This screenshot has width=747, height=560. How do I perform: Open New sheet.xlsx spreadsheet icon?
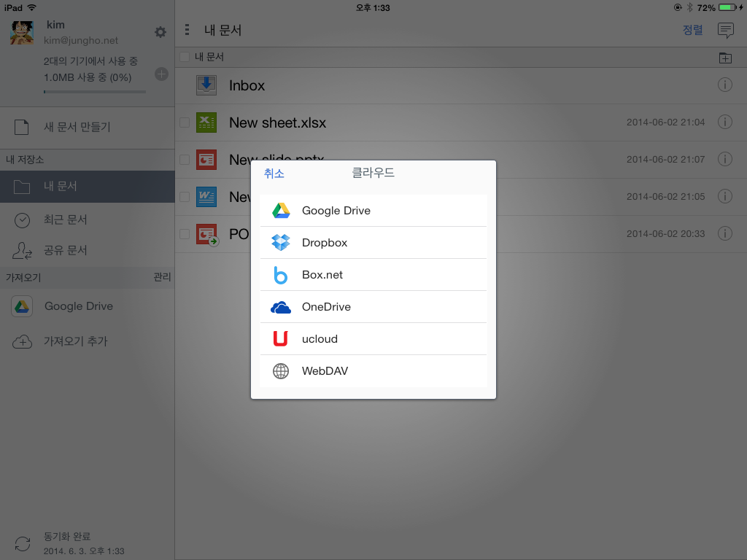[x=206, y=122]
